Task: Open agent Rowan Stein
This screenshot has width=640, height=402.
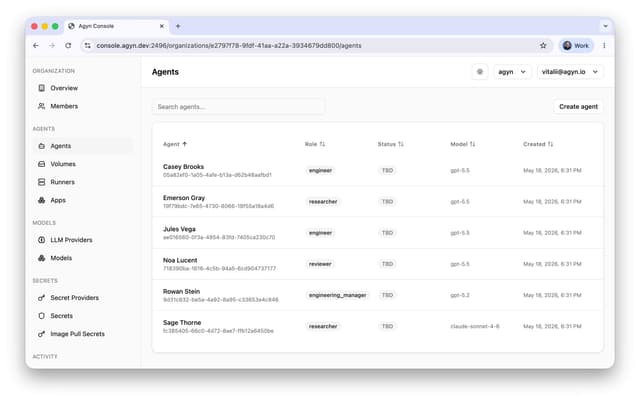Action: coord(181,291)
